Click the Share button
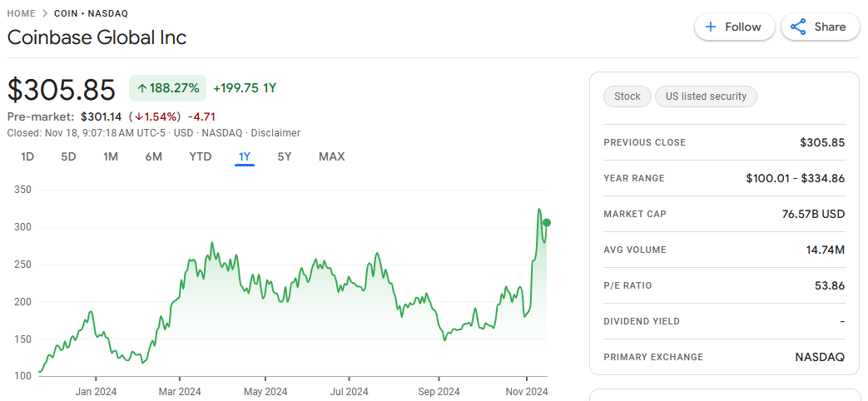The image size is (868, 401). pos(818,27)
